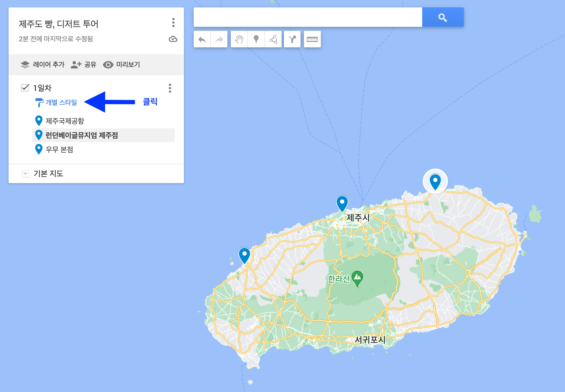Toggle visibility of 제주국제공항 marker pin

39,121
